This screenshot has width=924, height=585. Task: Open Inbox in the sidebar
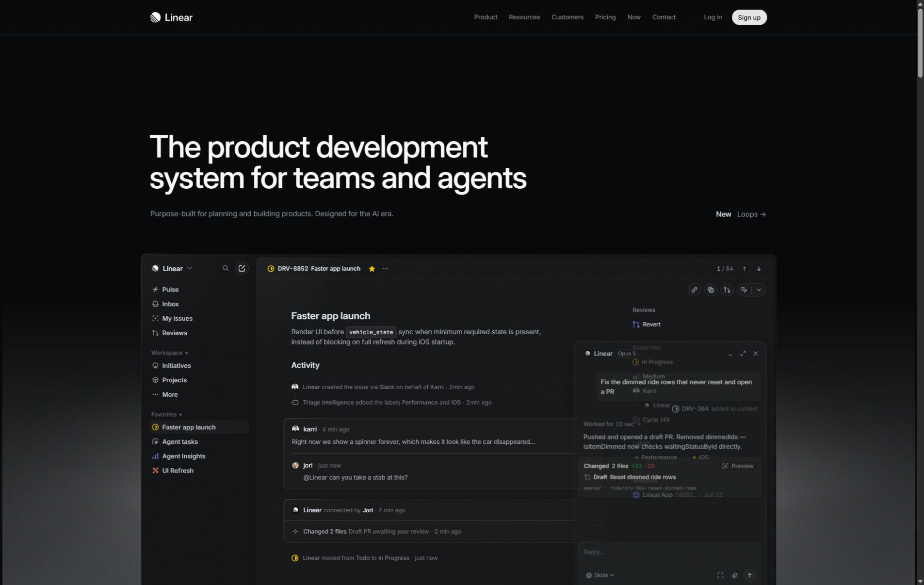point(199,304)
